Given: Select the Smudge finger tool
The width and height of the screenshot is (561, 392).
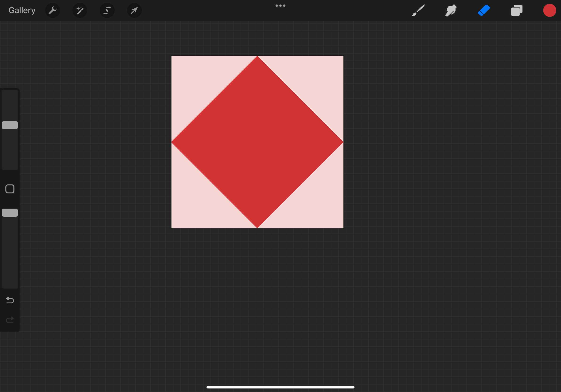Looking at the screenshot, I should pos(451,11).
